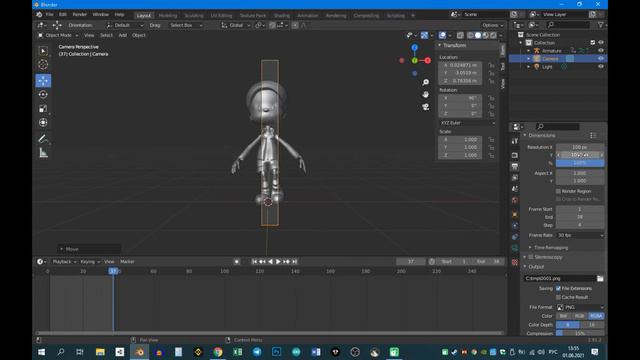Click the play animation button
Screen dimensions: 640x360
(278, 262)
